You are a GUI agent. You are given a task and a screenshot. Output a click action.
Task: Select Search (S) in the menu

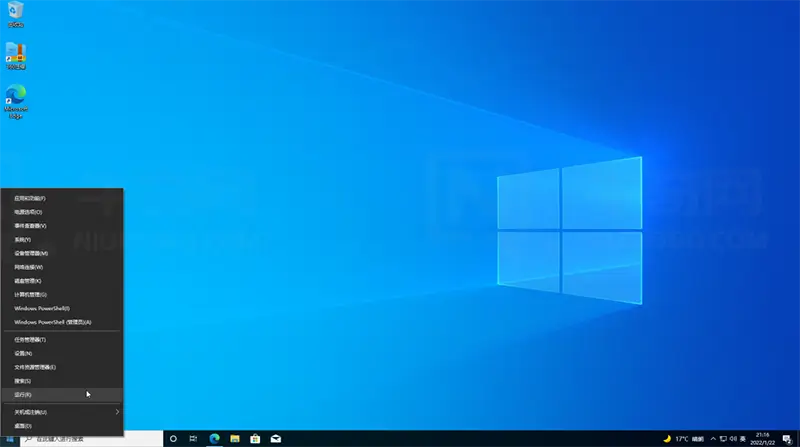pyautogui.click(x=62, y=381)
